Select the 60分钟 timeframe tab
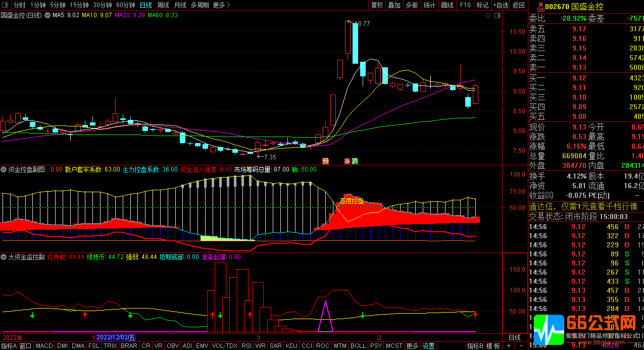This screenshot has width=644, height=350. click(125, 5)
